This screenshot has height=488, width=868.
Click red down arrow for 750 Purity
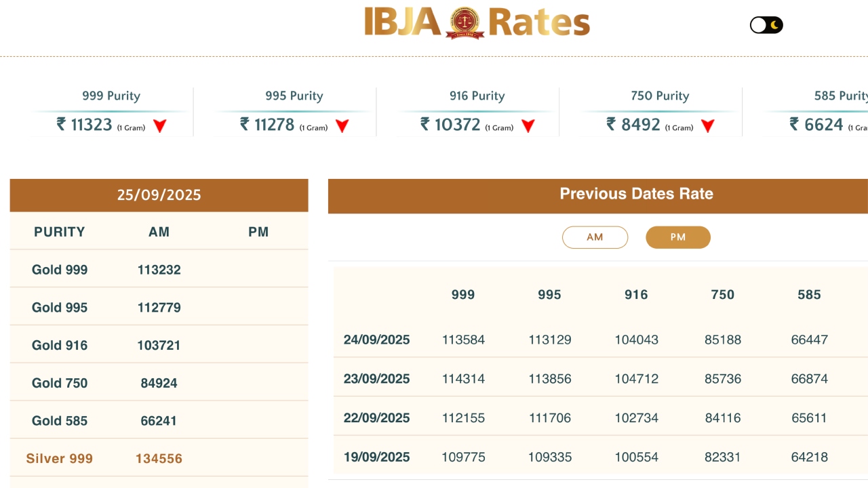[708, 125]
